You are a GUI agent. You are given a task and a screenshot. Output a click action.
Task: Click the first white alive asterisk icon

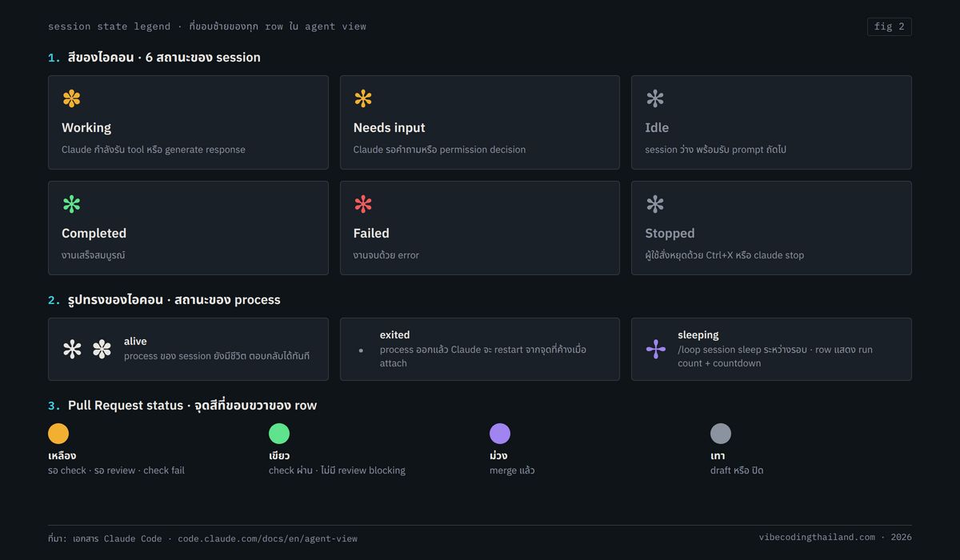[72, 349]
